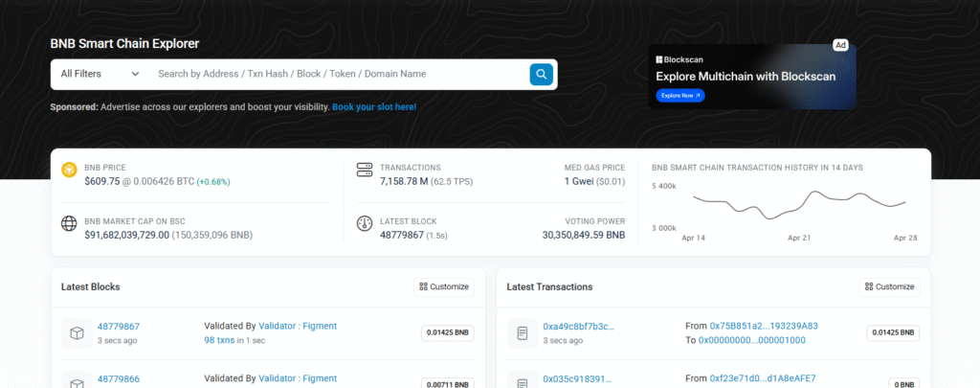Screen dimensions: 980x388
Task: Click the latest block gauge icon
Action: click(x=365, y=223)
